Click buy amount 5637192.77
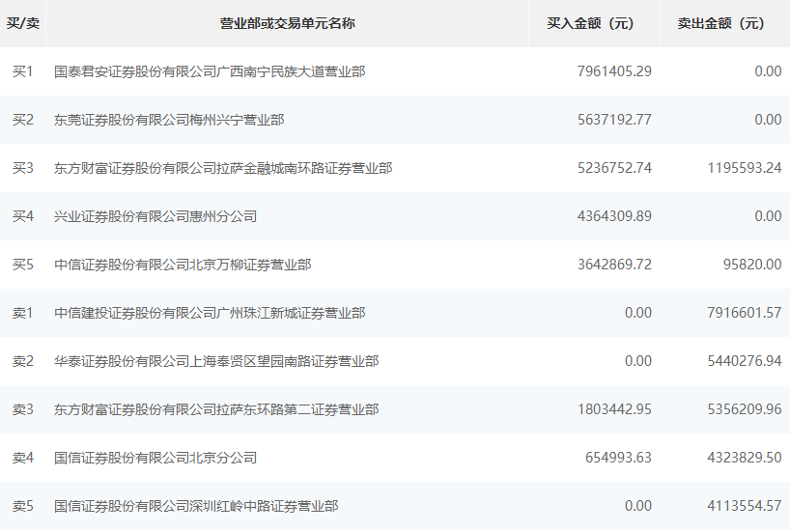This screenshot has height=532, width=790. [x=614, y=120]
